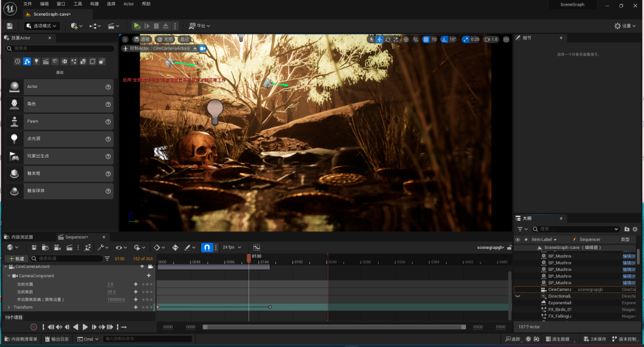Click the surface snapping icon in viewport

(x=416, y=40)
